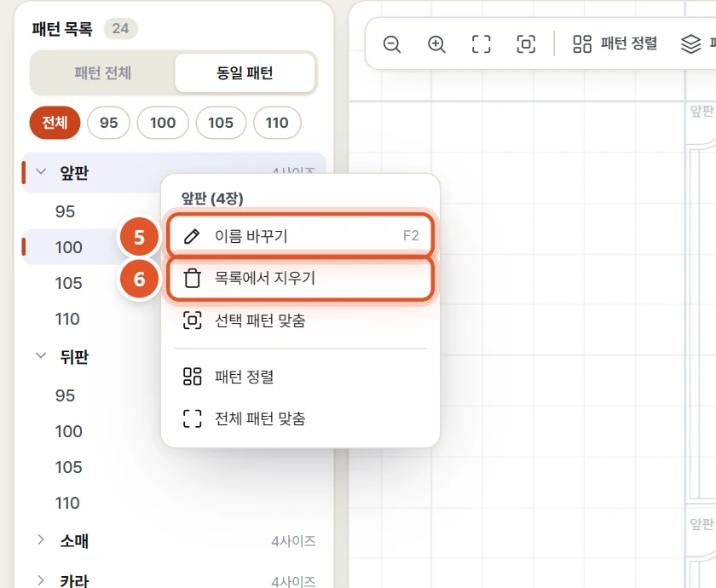Click the 패턴 목록 panel title
Viewport: 716px width, 588px height.
(x=62, y=29)
